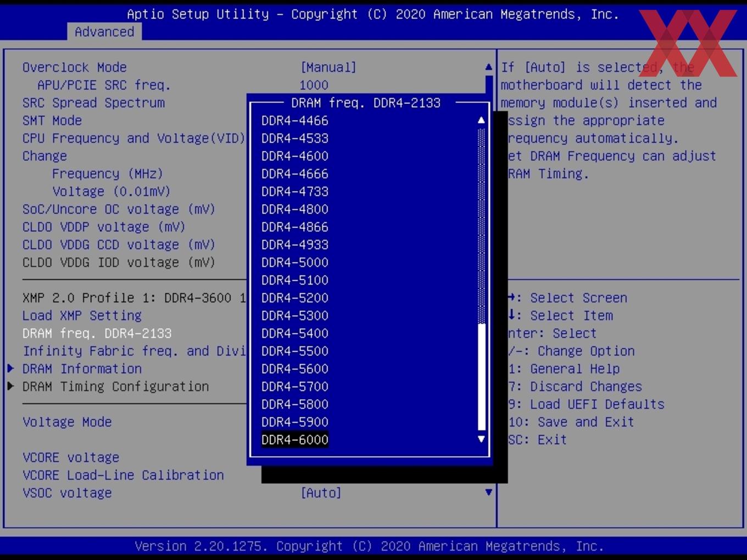Select DDR4-4466 in the frequency list
This screenshot has width=747, height=560.
pyautogui.click(x=295, y=121)
